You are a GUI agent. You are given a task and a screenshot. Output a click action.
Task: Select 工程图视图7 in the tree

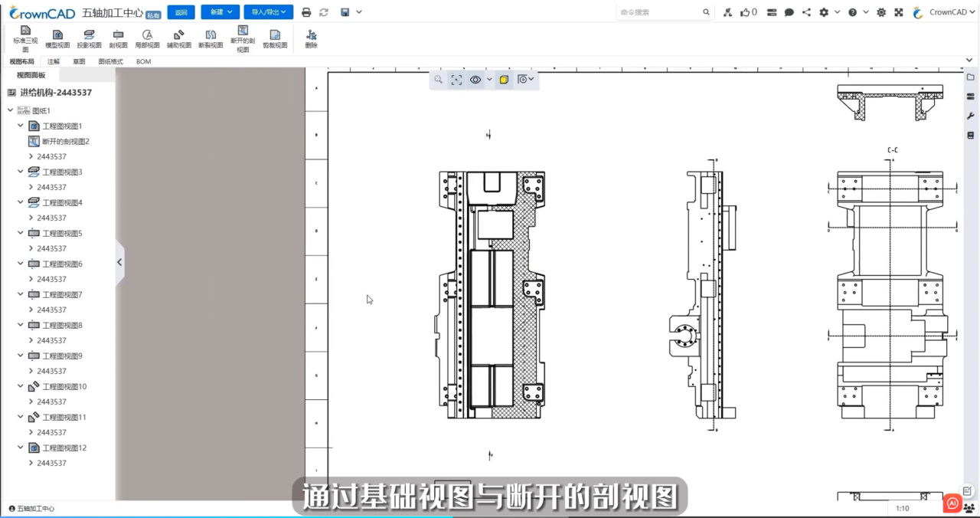point(62,294)
